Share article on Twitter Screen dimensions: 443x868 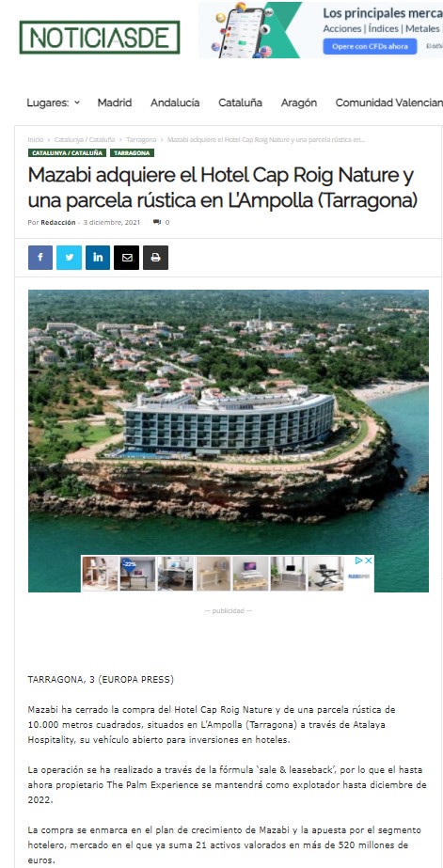point(70,258)
